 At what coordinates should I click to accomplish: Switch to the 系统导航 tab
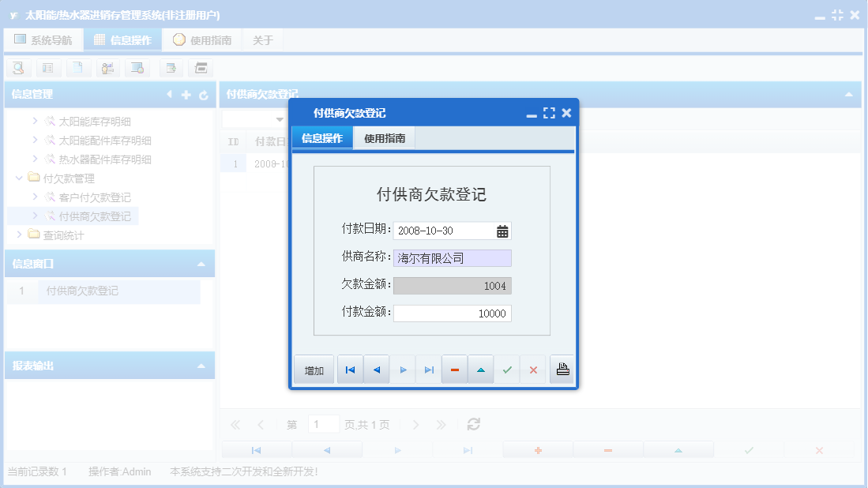click(x=43, y=39)
